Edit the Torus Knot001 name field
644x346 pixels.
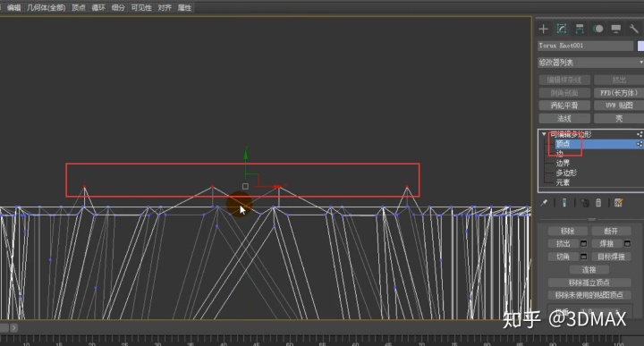click(x=585, y=46)
